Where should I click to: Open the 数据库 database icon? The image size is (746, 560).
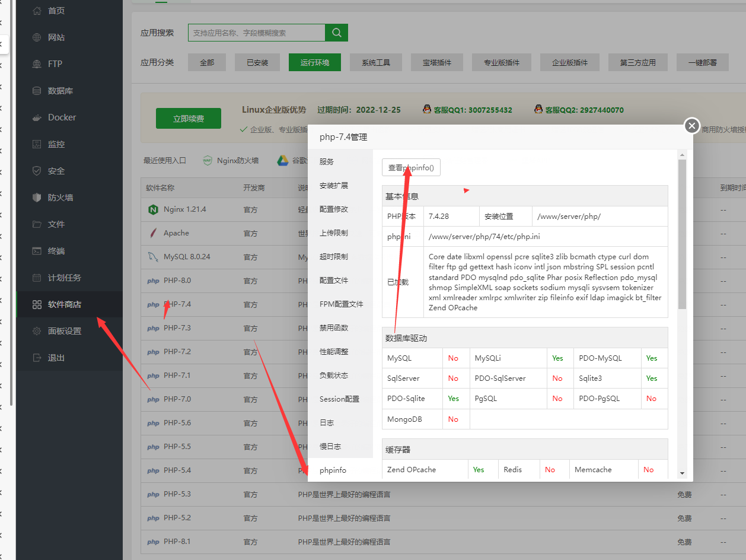click(37, 91)
